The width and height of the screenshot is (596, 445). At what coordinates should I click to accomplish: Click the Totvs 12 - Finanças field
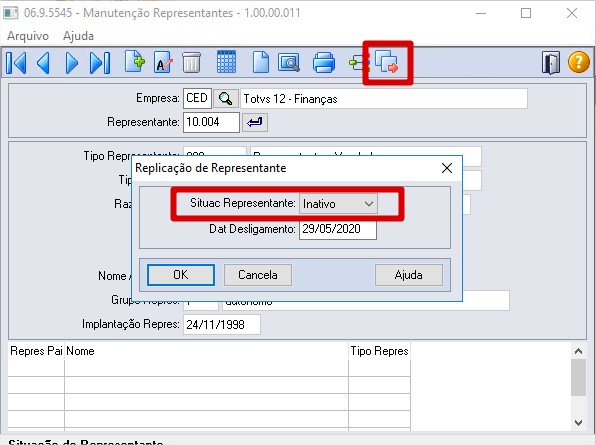tap(384, 99)
